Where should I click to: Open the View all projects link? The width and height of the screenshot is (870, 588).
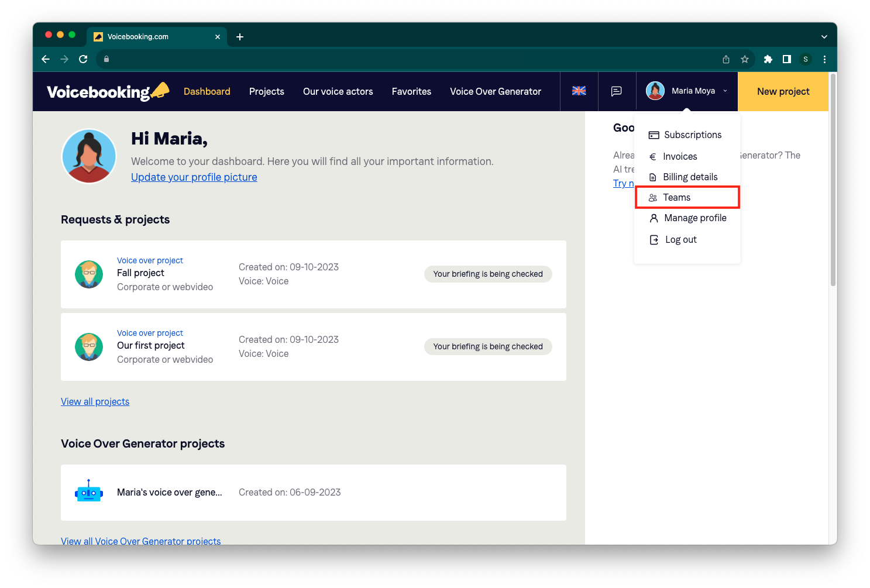(x=95, y=401)
